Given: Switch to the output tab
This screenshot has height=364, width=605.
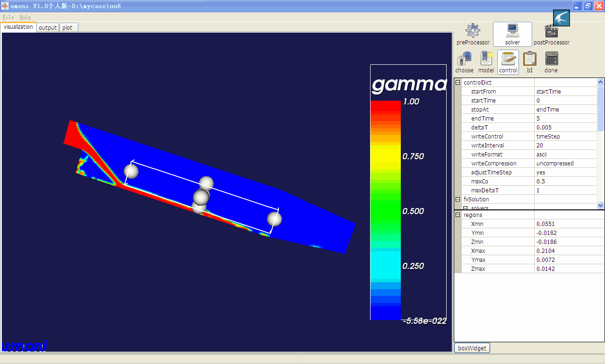Looking at the screenshot, I should (48, 27).
